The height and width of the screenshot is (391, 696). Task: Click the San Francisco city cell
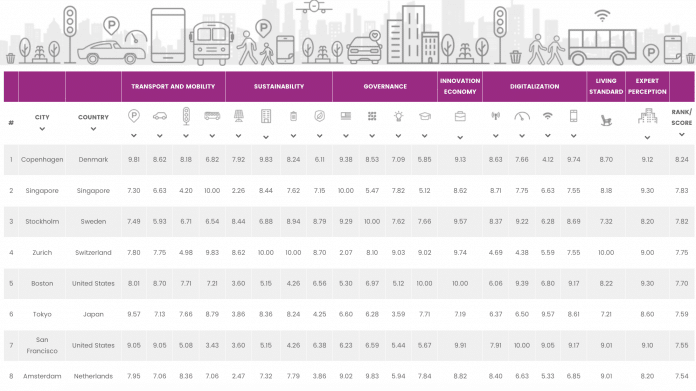point(42,345)
